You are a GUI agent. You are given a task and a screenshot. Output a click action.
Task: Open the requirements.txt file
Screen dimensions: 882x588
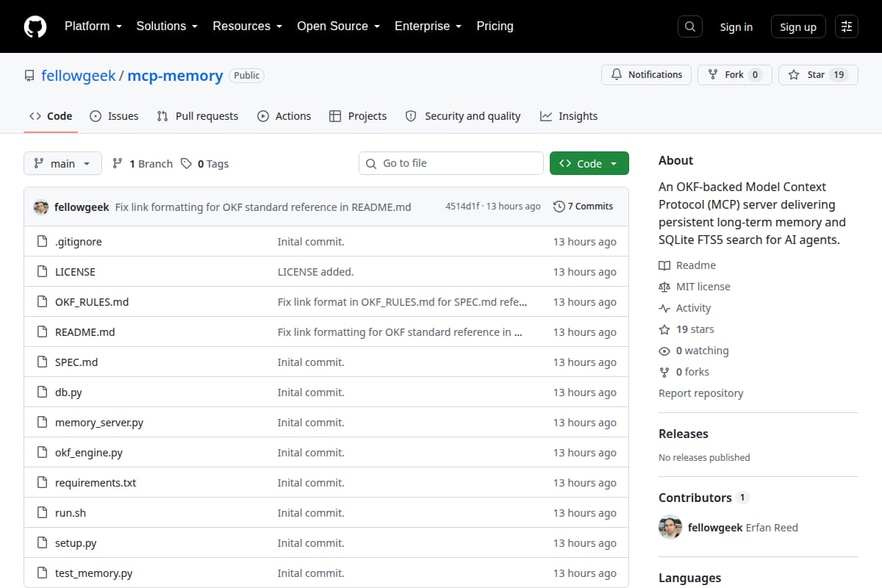(x=96, y=483)
